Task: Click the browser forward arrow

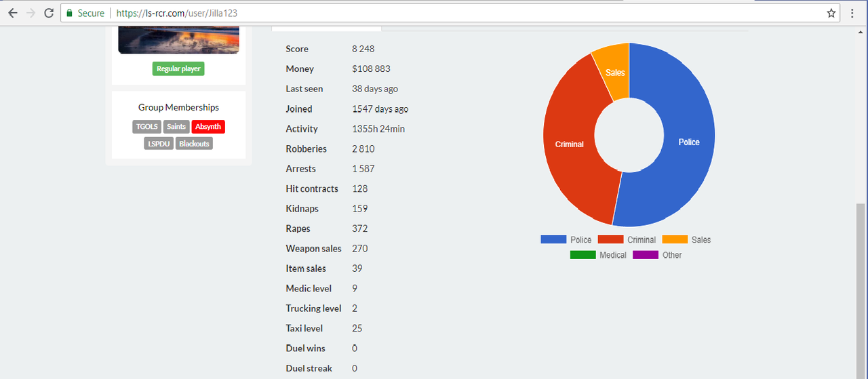Action: click(31, 13)
